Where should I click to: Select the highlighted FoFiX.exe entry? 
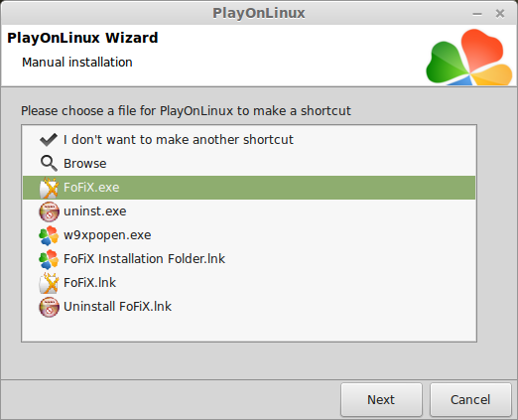pos(249,188)
